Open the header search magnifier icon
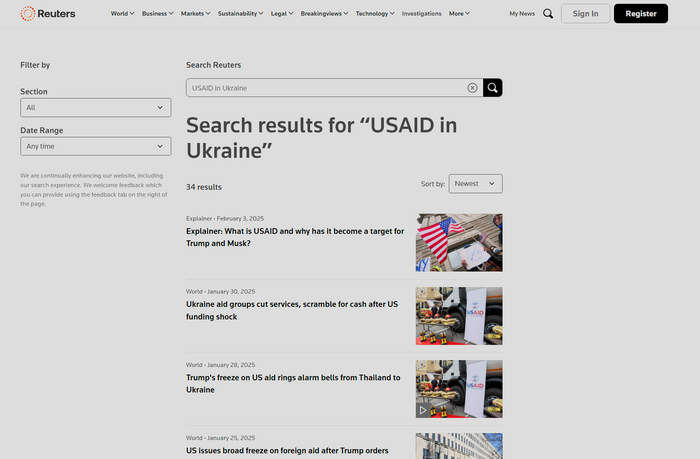 [x=548, y=14]
